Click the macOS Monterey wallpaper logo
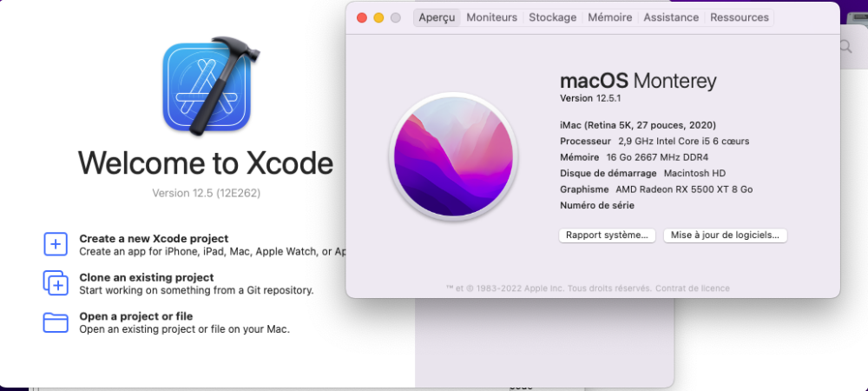The height and width of the screenshot is (391, 868). (x=453, y=156)
